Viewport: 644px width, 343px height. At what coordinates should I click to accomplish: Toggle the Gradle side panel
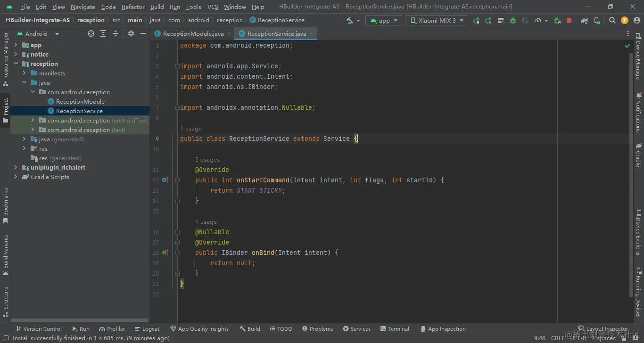638,155
